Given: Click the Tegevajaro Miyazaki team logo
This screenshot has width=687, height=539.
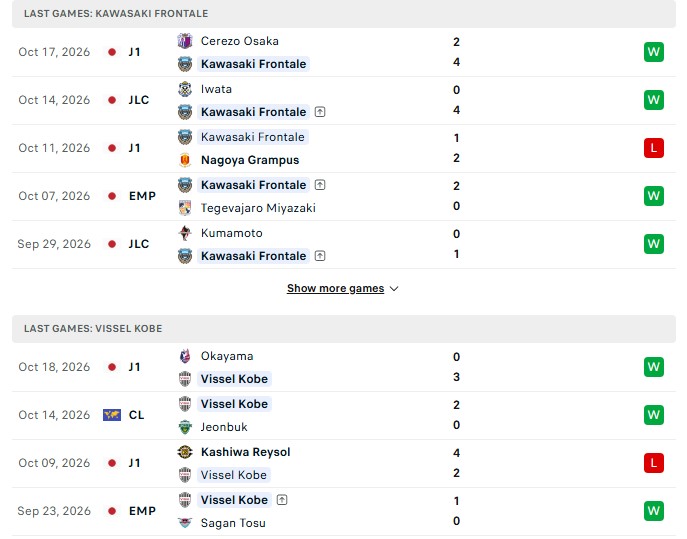Looking at the screenshot, I should click(x=185, y=208).
